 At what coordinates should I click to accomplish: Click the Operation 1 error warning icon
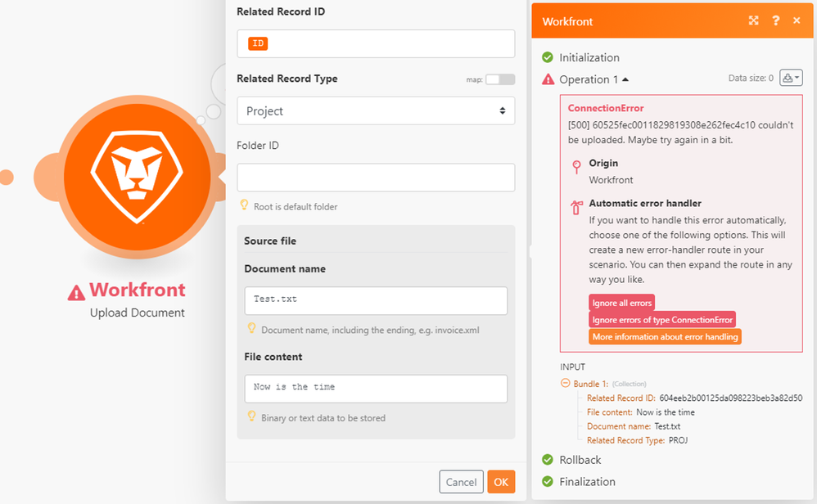(548, 79)
